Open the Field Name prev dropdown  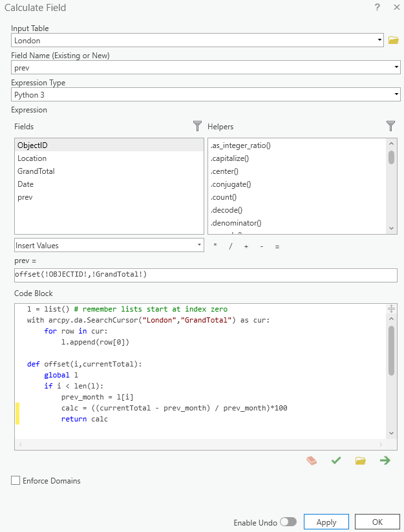pyautogui.click(x=396, y=67)
